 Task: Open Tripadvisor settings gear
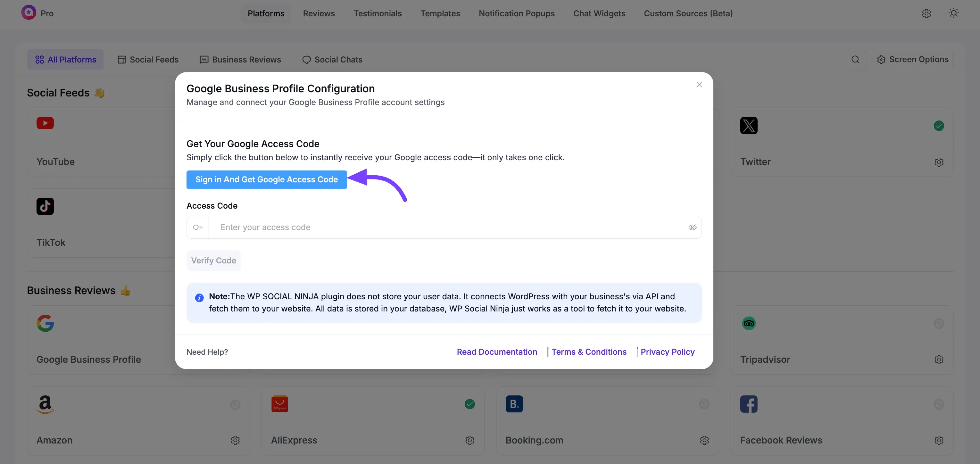[939, 360]
